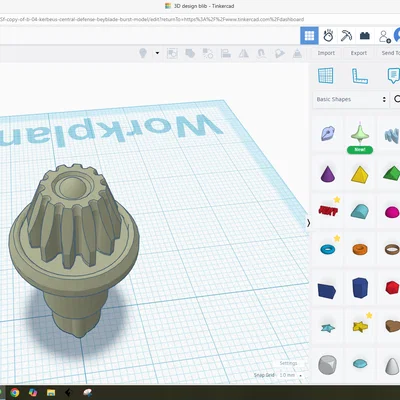
Task: Open the white-and-red oval taskbar icon at right
Action: pyautogui.click(x=87, y=393)
